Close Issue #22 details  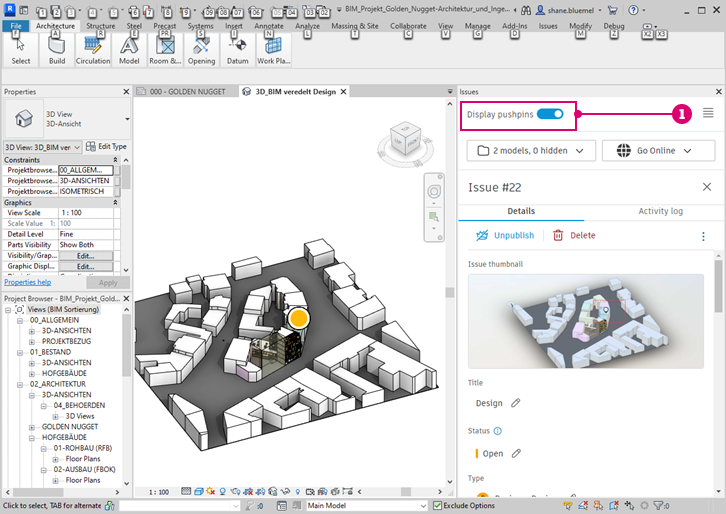pos(707,187)
